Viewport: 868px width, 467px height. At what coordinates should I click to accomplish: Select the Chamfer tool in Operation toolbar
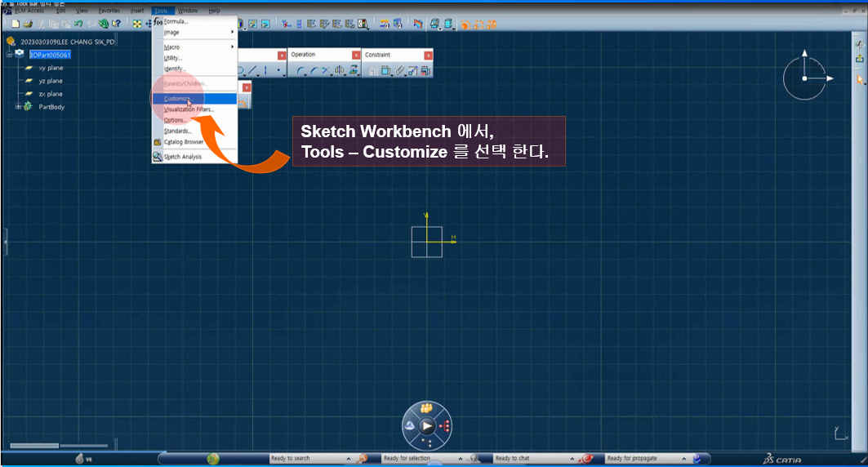(x=314, y=71)
